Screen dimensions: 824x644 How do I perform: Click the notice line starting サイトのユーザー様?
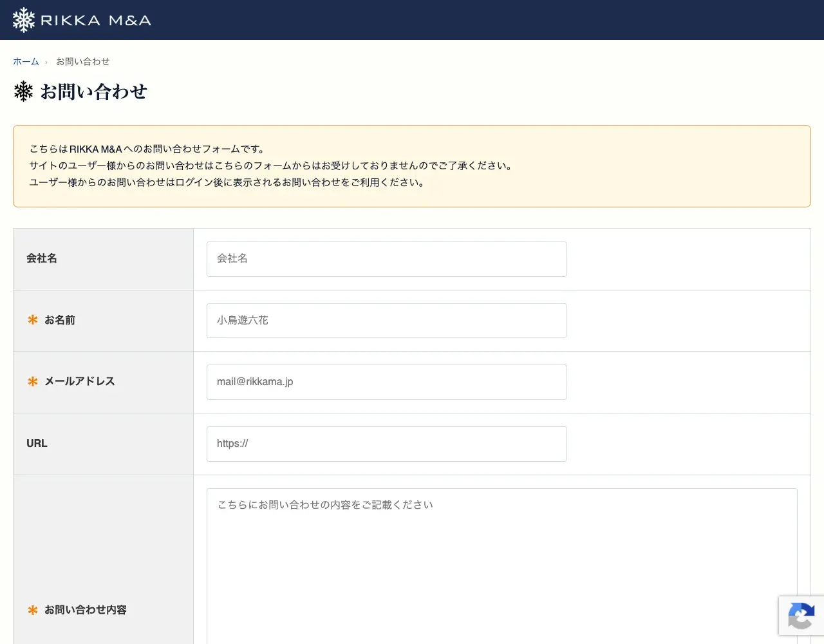click(272, 166)
